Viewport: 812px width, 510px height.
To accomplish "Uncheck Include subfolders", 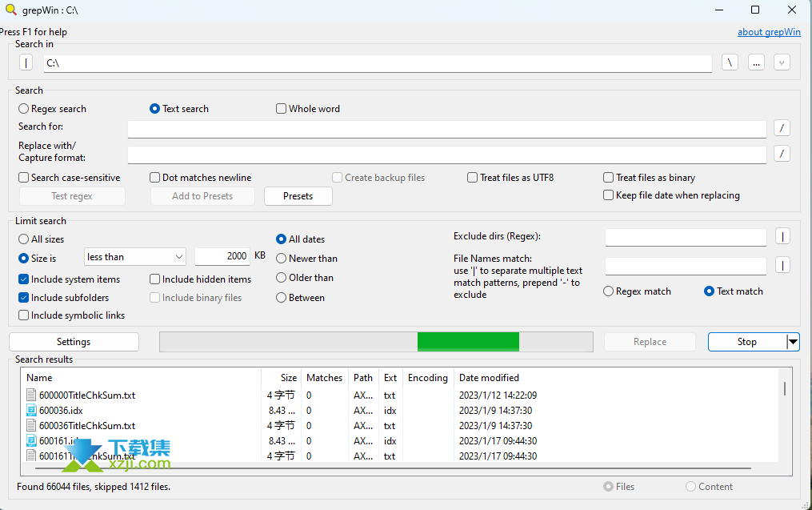I will click(23, 298).
